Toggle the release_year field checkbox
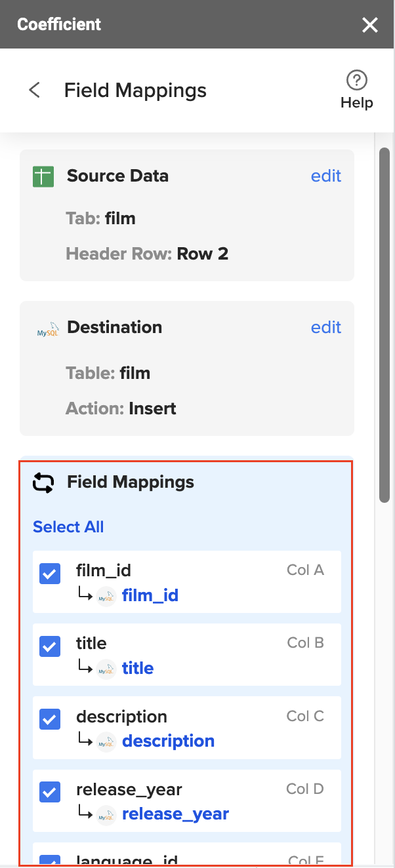Viewport: 395px width, 868px height. 49,792
